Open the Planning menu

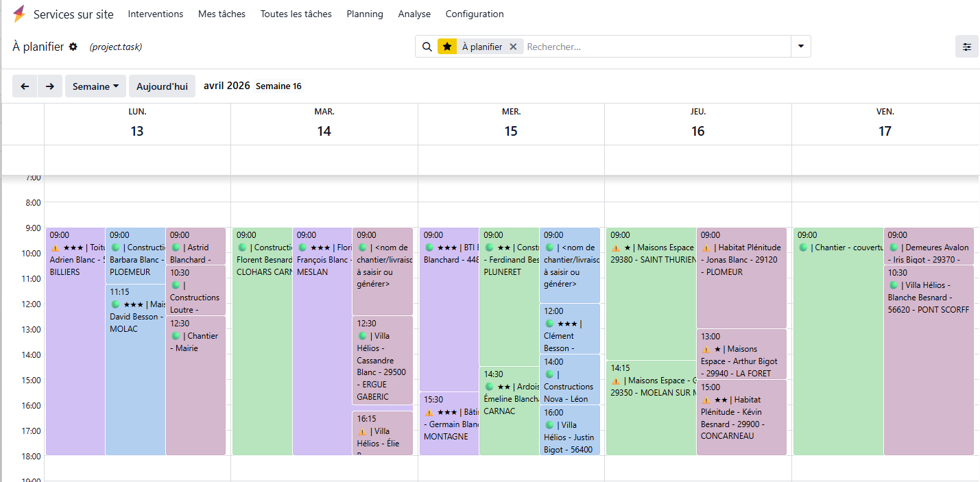365,14
